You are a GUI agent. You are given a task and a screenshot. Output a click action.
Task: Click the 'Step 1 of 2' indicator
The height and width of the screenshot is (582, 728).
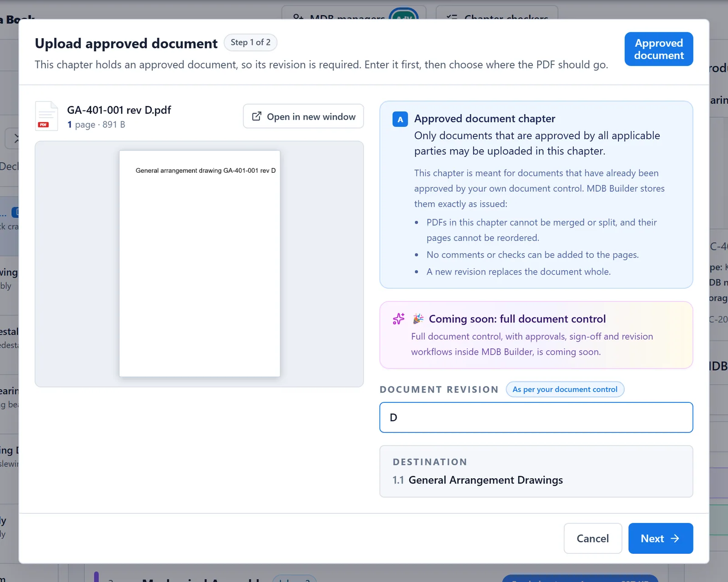click(x=250, y=42)
